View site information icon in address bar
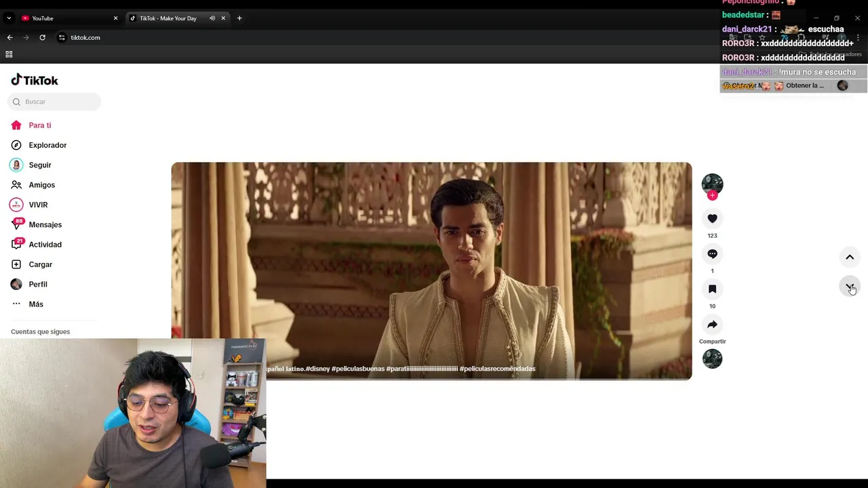 pyautogui.click(x=62, y=37)
